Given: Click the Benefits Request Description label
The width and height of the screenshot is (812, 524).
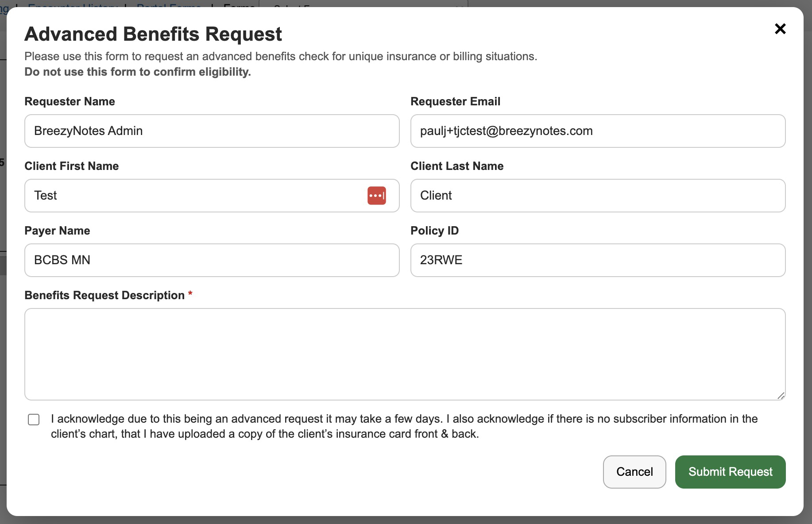Looking at the screenshot, I should tap(104, 295).
